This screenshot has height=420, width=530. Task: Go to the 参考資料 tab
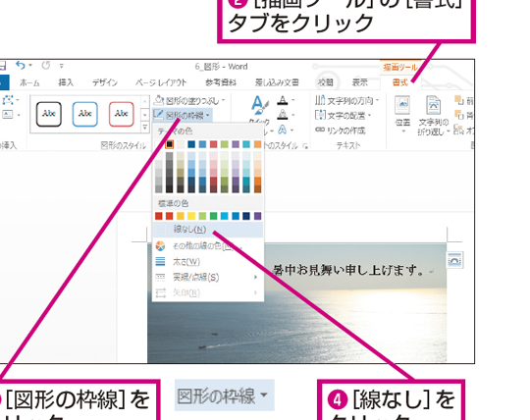point(221,82)
